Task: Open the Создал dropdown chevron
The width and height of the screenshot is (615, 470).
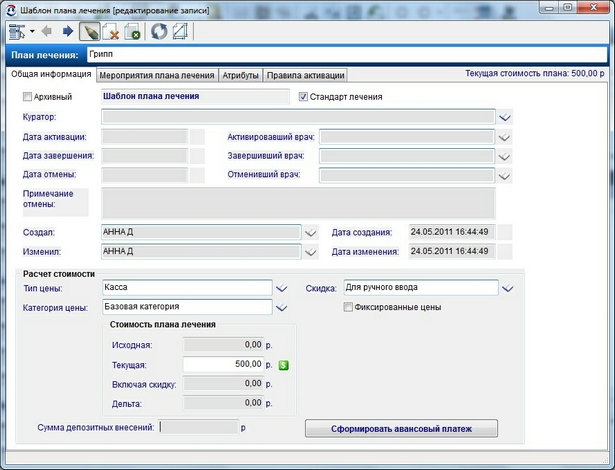Action: [x=311, y=233]
